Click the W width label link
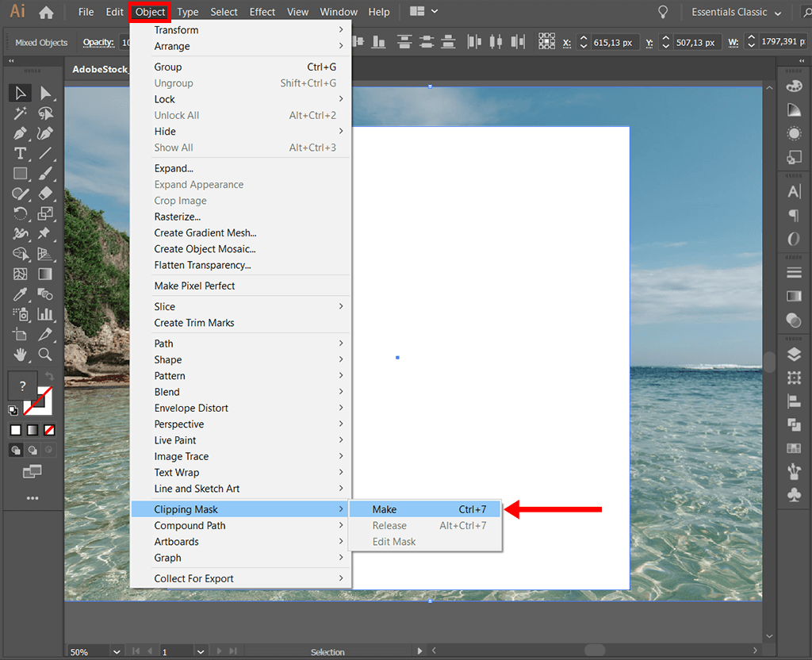The width and height of the screenshot is (812, 660). (733, 43)
